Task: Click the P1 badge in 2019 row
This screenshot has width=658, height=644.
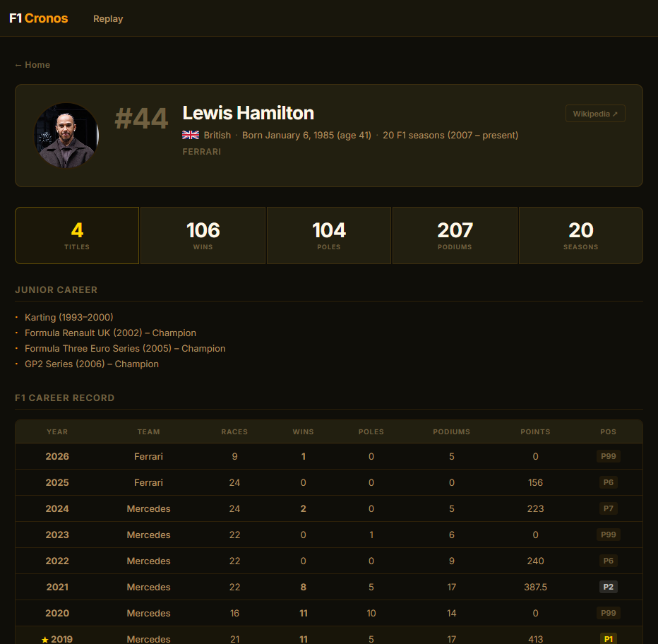Action: 608,638
